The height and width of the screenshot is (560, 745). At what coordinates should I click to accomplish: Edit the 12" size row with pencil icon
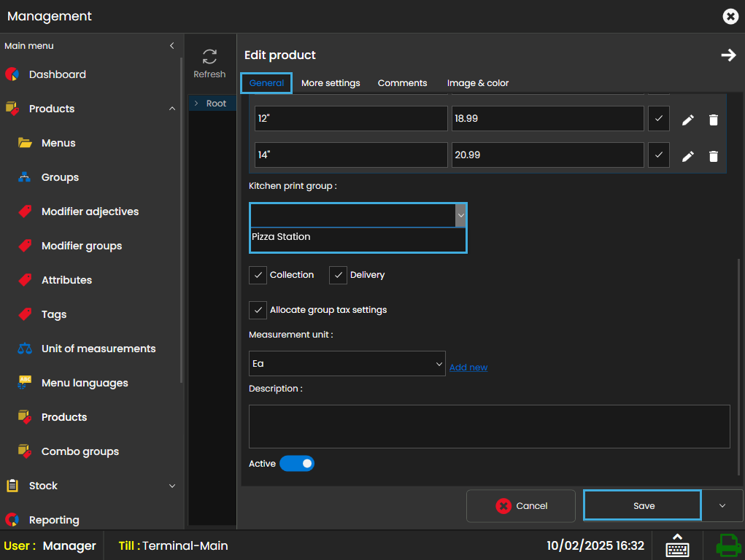pyautogui.click(x=687, y=120)
